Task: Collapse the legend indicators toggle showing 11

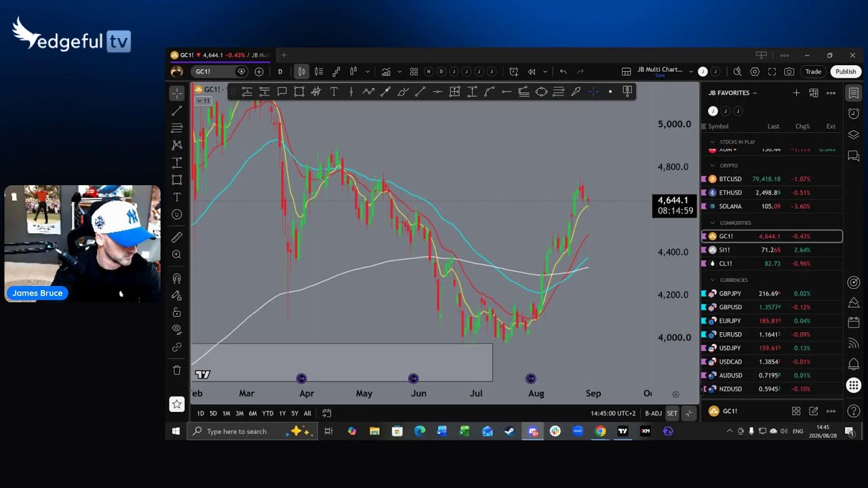Action: [203, 101]
